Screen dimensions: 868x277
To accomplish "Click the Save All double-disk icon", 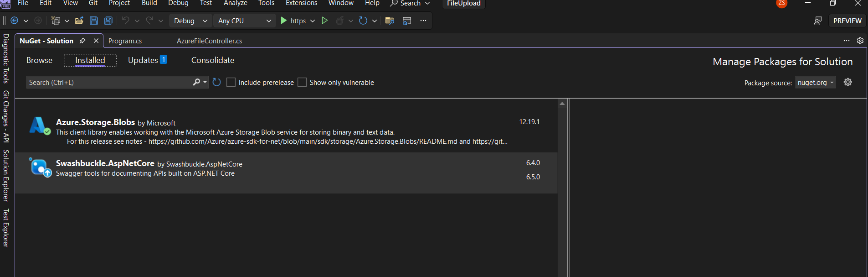I will click(108, 21).
